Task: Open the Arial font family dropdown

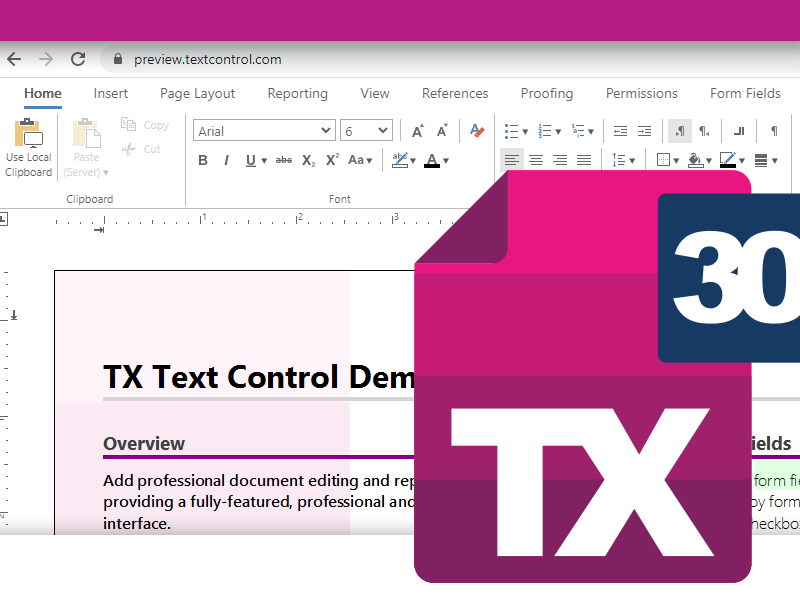Action: pyautogui.click(x=265, y=131)
